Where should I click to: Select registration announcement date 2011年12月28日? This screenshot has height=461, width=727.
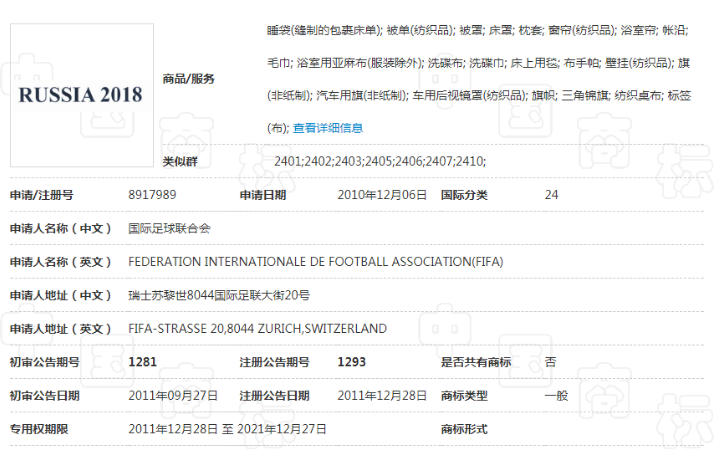coord(382,396)
